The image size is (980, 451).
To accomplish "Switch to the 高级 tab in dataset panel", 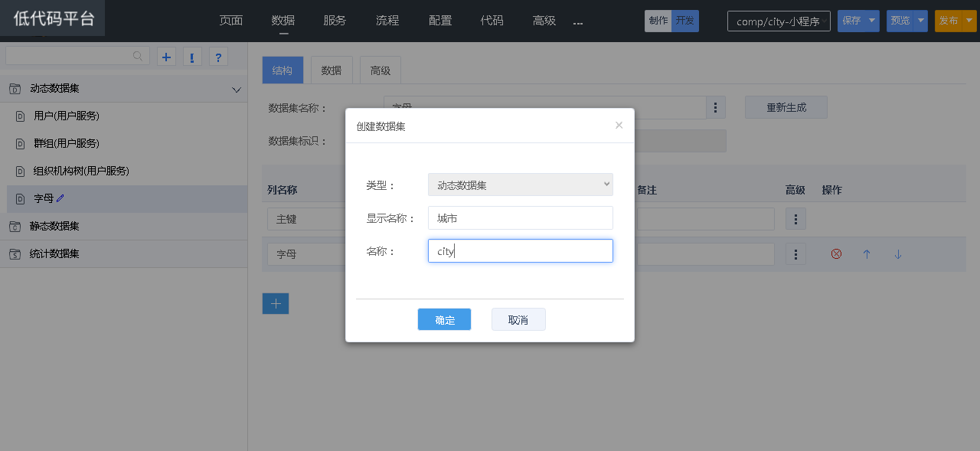I will [380, 70].
